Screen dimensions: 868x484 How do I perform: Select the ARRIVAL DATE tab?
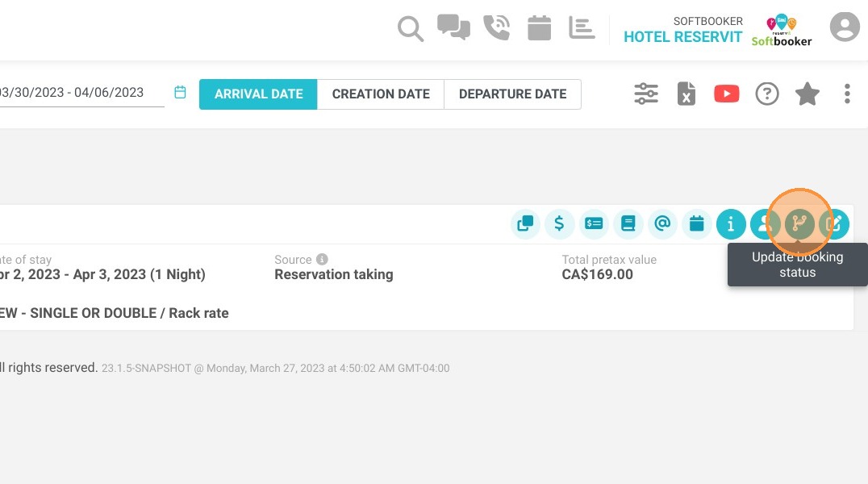258,94
